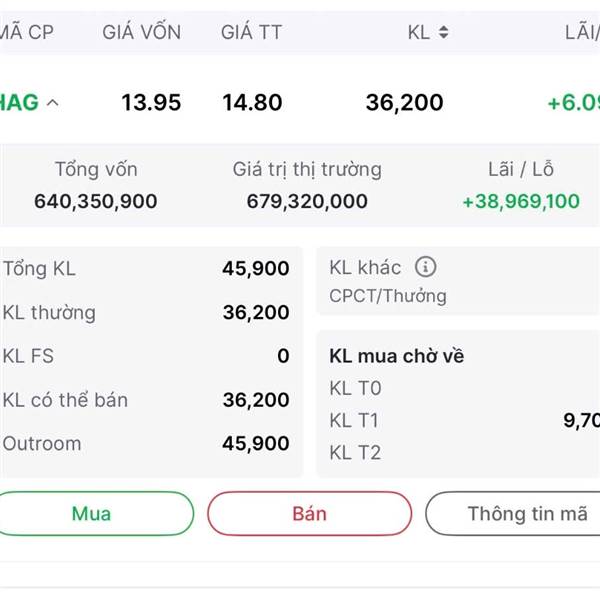Click the Tổng KL value 45,900
Viewport: 600px width, 600px height.
256,268
